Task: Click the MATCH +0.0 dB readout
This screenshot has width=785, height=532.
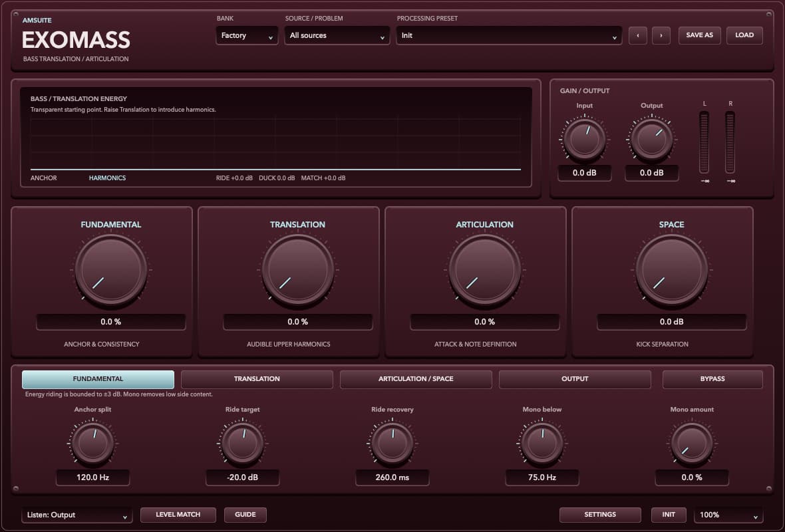Action: tap(323, 178)
